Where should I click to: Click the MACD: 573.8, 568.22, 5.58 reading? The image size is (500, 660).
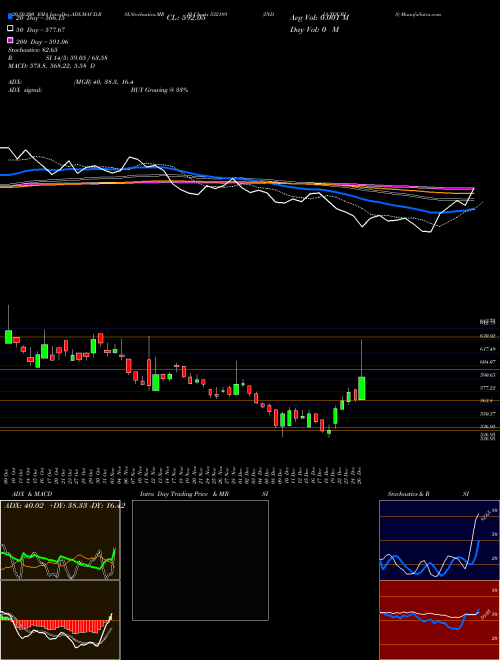51,66
